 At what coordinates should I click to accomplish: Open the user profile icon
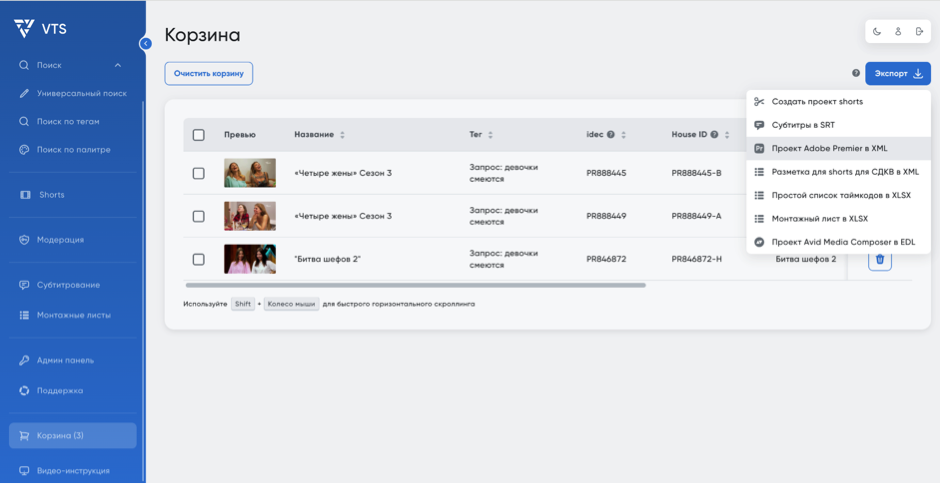click(x=898, y=31)
